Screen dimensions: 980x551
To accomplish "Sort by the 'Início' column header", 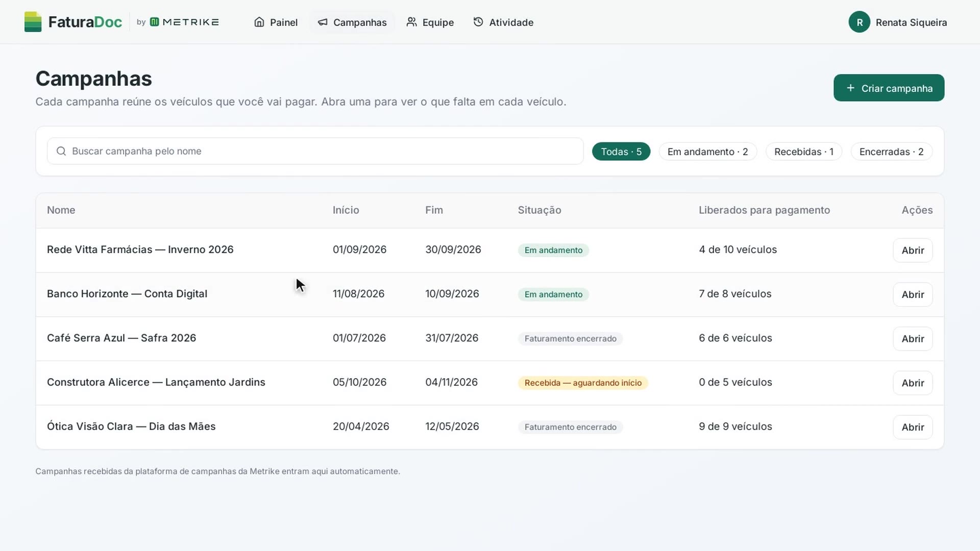I will pos(346,210).
